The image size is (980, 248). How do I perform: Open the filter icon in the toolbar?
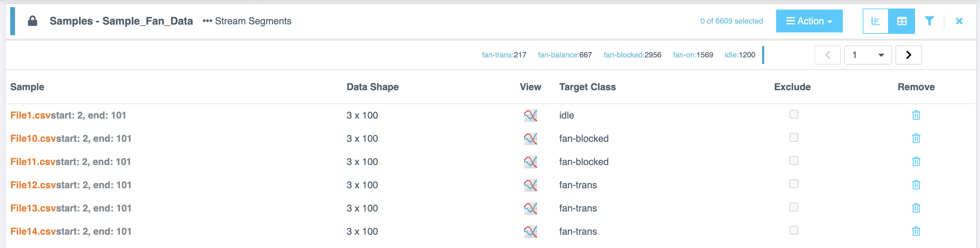(930, 21)
